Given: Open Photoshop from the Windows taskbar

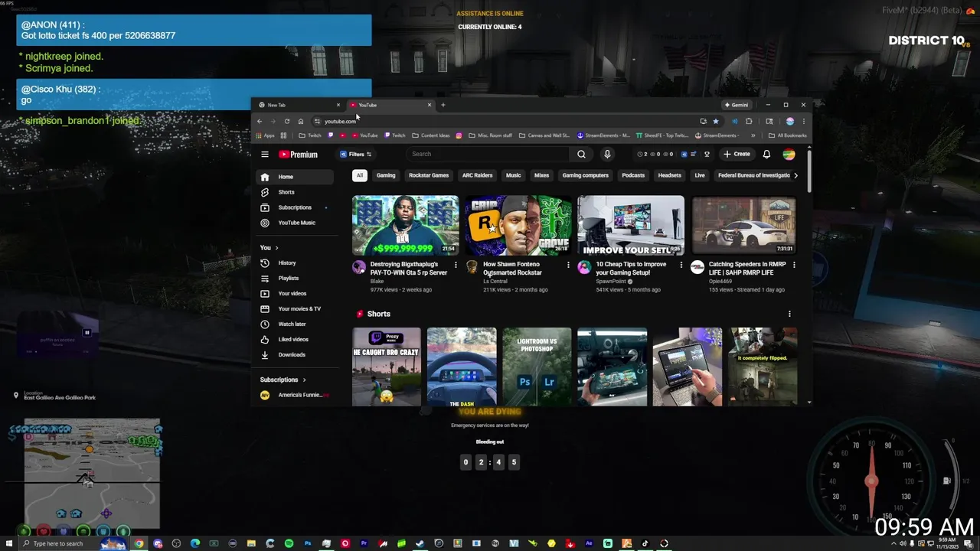Looking at the screenshot, I should 308,543.
